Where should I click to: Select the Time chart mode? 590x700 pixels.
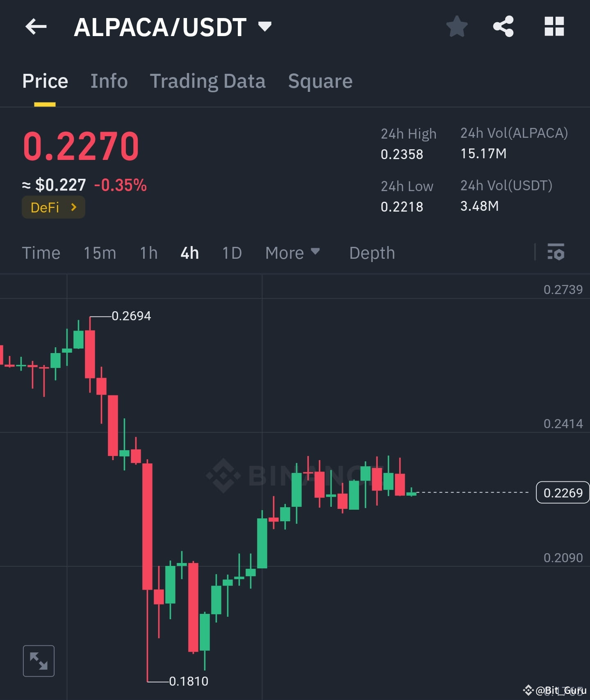(41, 253)
